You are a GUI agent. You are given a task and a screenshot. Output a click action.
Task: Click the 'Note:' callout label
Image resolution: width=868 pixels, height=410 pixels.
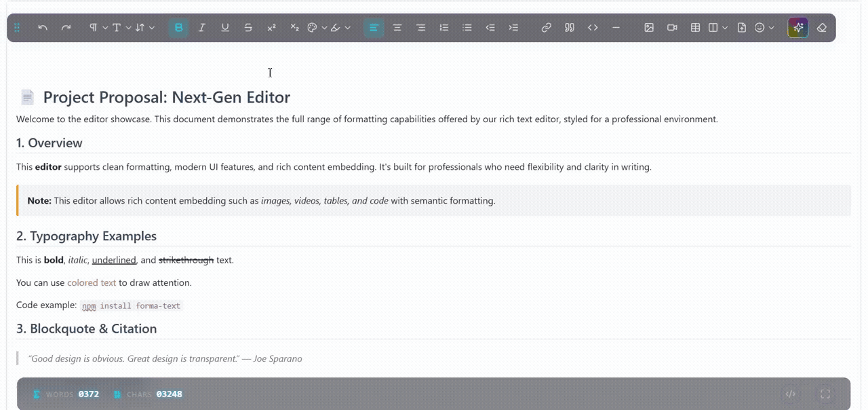point(39,201)
